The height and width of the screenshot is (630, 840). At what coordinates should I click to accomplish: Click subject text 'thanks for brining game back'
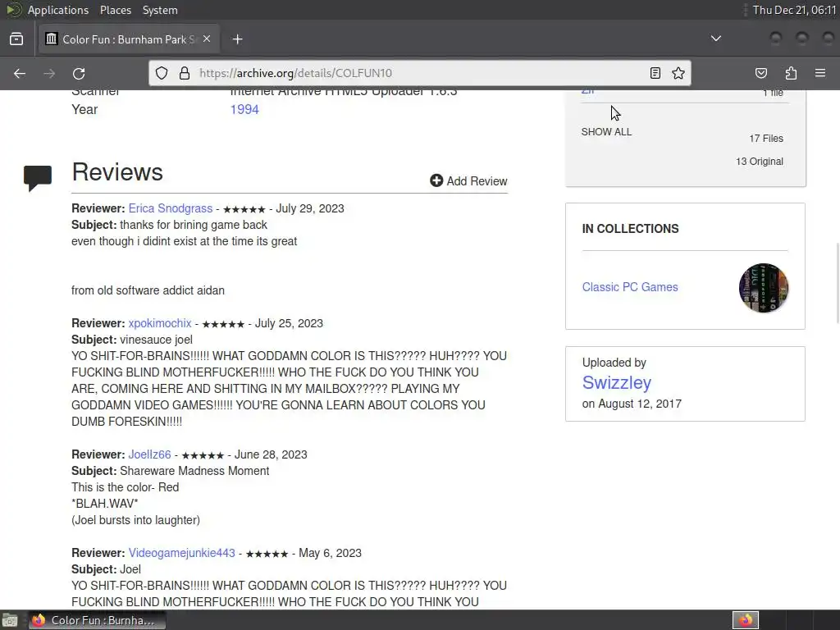194,225
